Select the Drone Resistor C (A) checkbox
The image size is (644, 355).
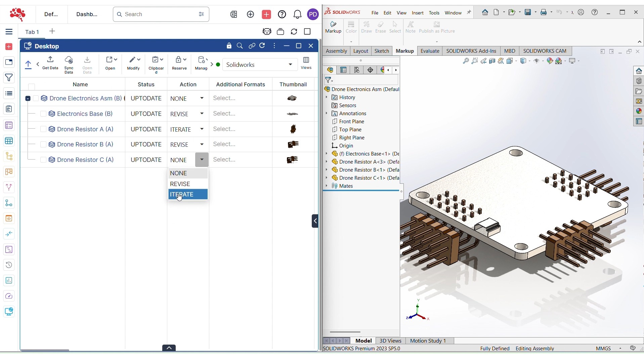pyautogui.click(x=43, y=160)
